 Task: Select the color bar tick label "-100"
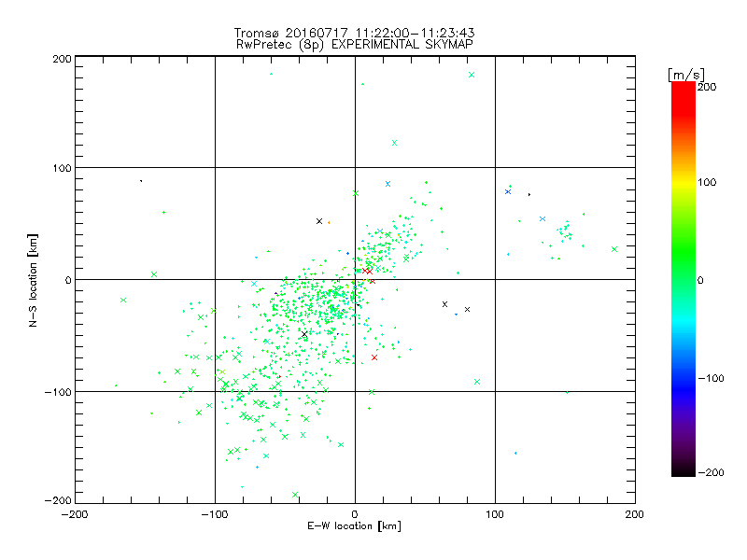pyautogui.click(x=711, y=378)
